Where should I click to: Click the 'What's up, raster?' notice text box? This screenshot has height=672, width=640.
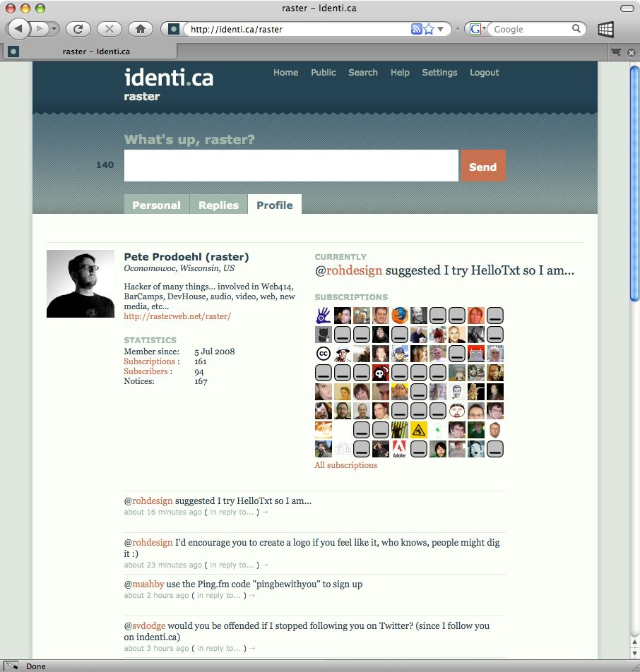[291, 165]
